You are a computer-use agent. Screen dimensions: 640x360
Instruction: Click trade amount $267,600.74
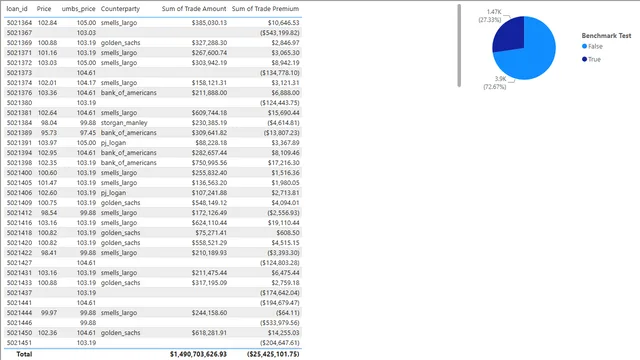pos(209,53)
